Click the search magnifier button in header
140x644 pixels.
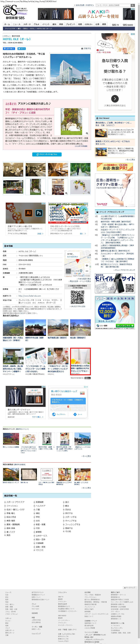133,5
